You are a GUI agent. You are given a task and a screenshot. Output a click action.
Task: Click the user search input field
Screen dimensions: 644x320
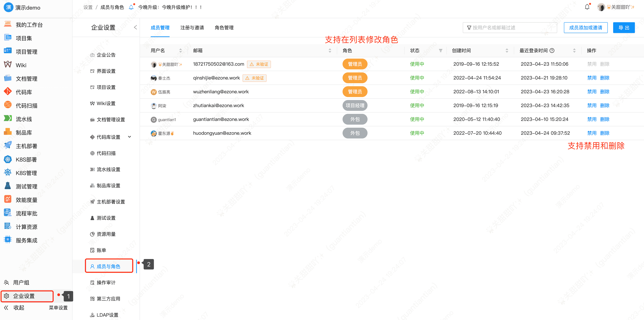pos(510,27)
